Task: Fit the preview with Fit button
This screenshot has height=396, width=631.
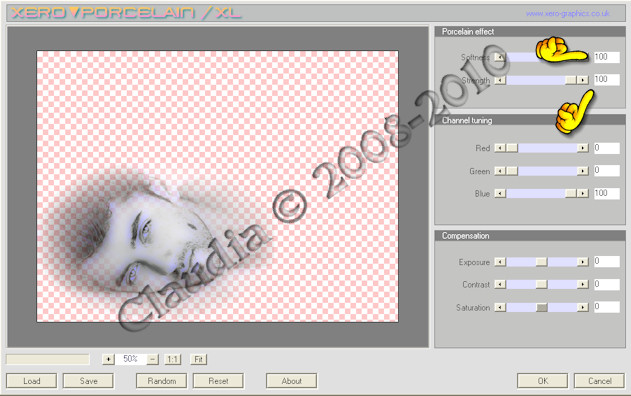Action: click(198, 359)
